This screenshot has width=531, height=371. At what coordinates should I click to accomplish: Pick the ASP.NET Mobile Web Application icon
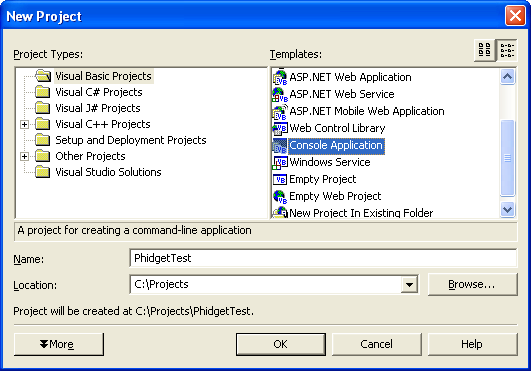pyautogui.click(x=280, y=112)
